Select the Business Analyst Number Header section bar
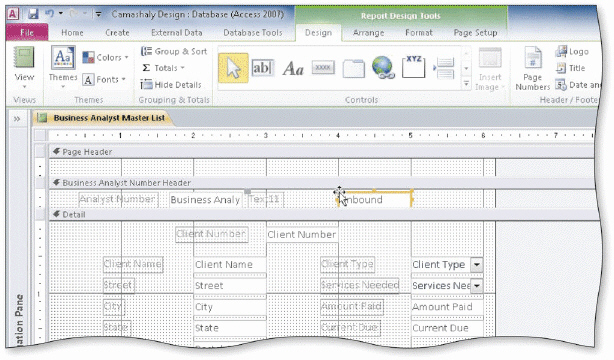The image size is (614, 360). [321, 183]
